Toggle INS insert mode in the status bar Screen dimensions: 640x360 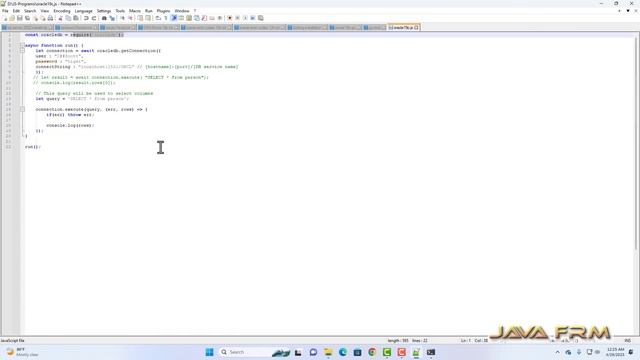coord(627,340)
